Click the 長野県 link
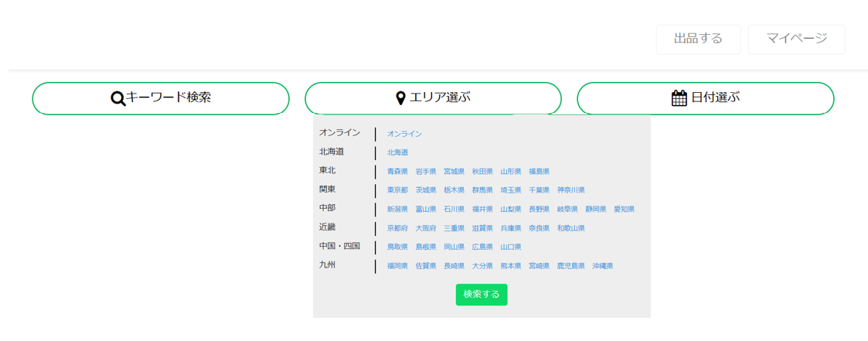 pyautogui.click(x=539, y=209)
